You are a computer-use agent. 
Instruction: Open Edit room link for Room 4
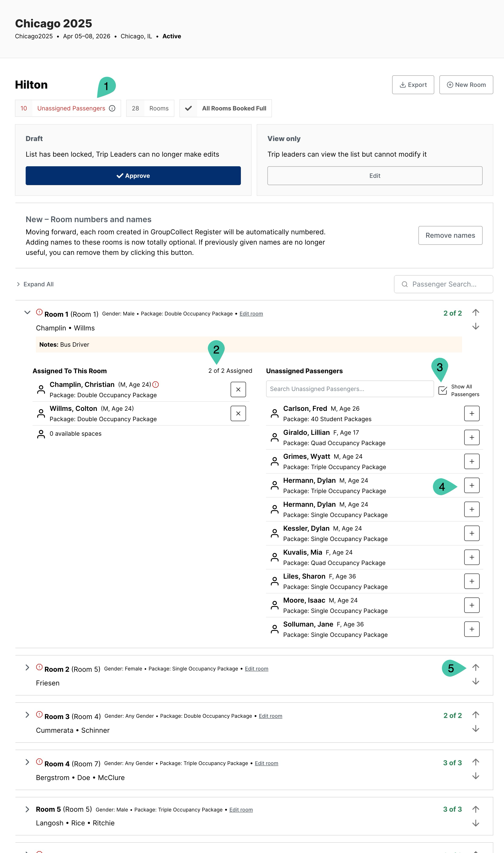266,763
